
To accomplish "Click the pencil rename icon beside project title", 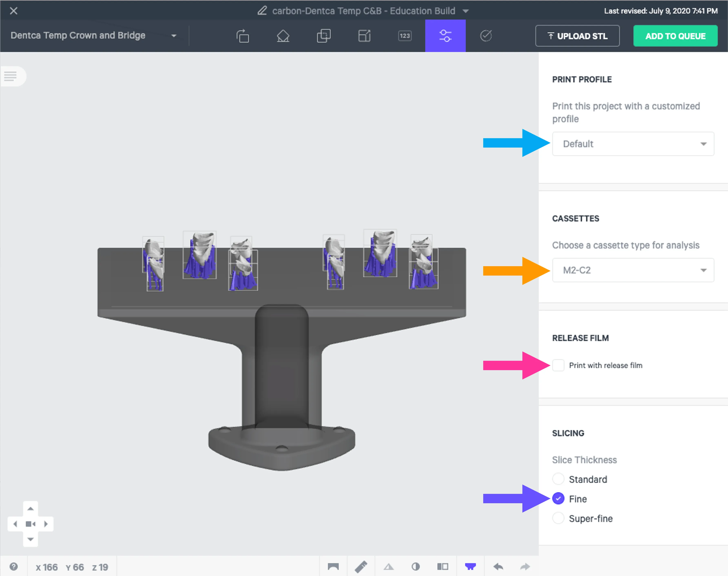I will click(x=262, y=10).
